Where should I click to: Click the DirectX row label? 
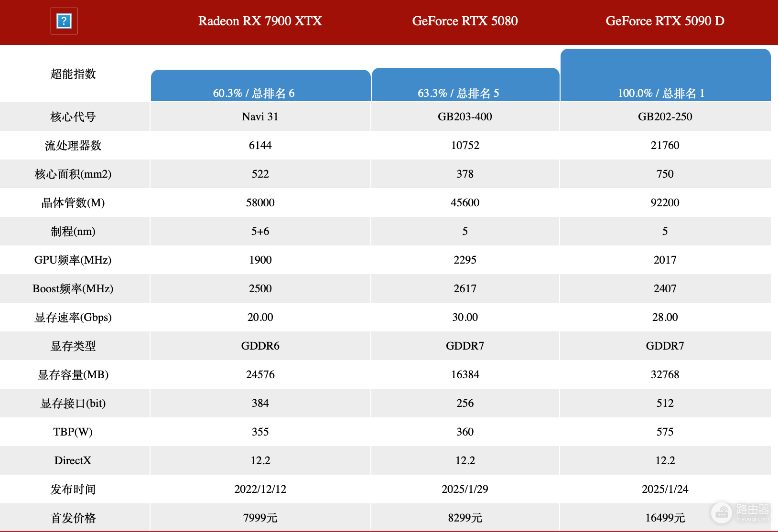pos(73,460)
